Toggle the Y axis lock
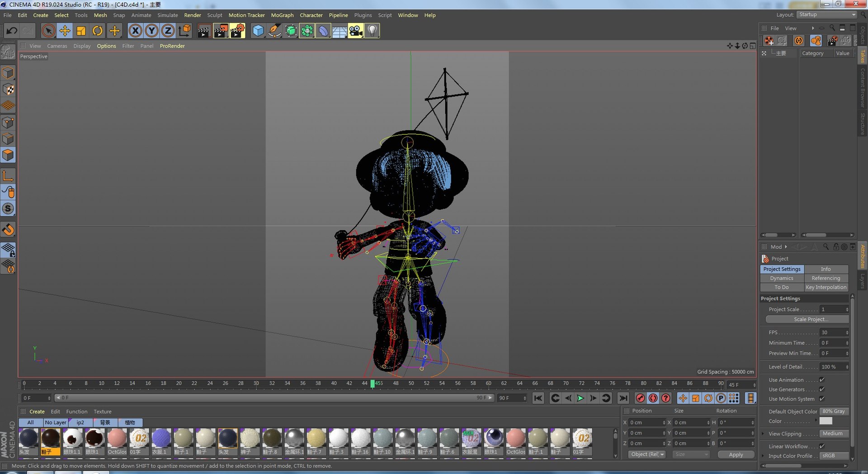Viewport: 868px width, 474px height. [151, 31]
